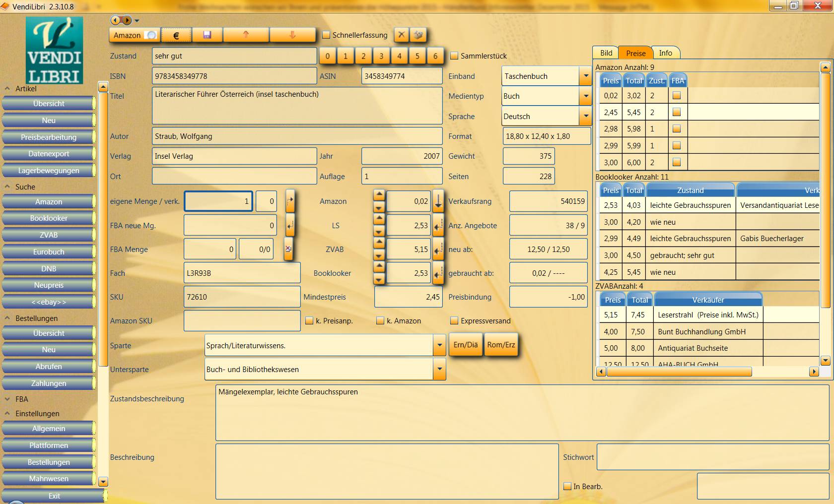
Task: Open the Sprache dropdown
Action: click(586, 117)
